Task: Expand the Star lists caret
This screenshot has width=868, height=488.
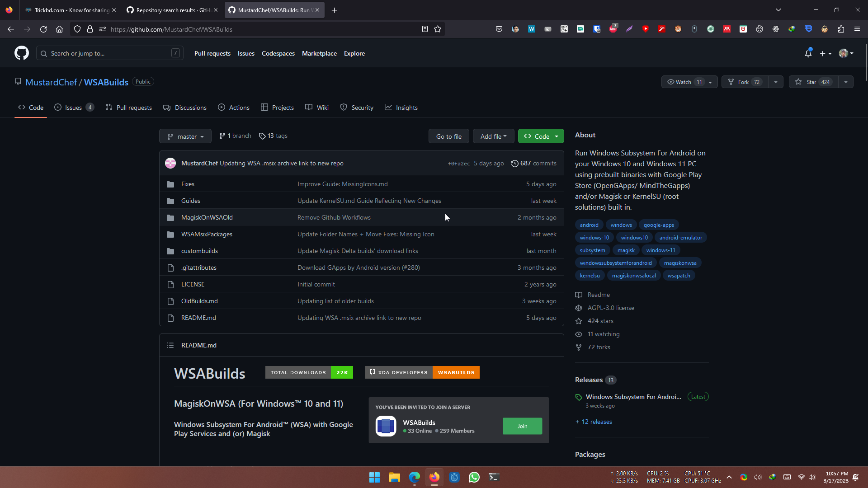Action: click(x=846, y=82)
